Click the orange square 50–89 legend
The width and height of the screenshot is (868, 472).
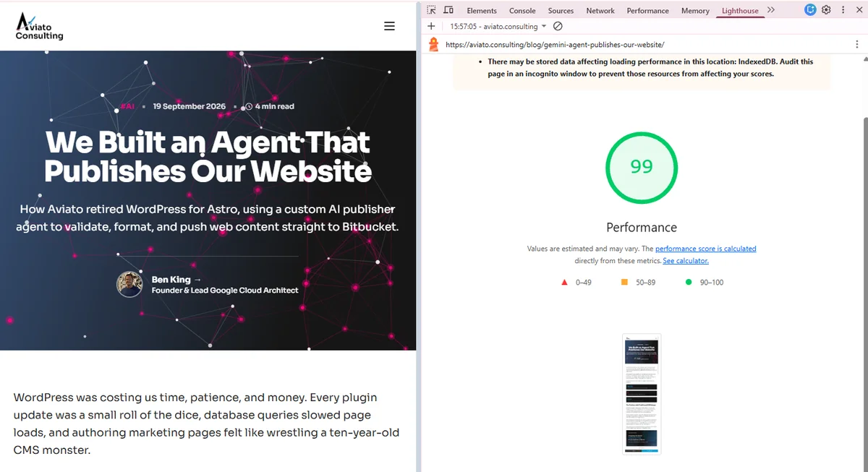click(x=638, y=282)
